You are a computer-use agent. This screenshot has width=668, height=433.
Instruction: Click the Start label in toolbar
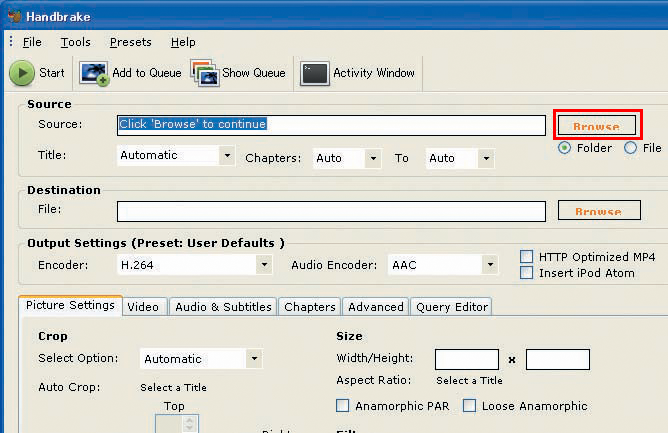tap(52, 73)
